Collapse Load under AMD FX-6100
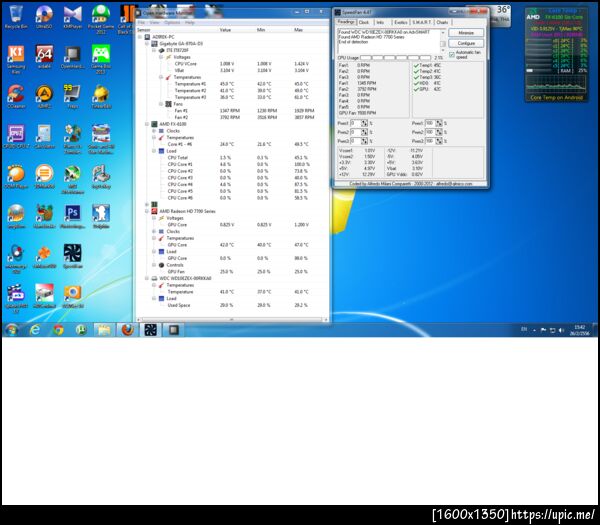The height and width of the screenshot is (525, 600). [154, 151]
